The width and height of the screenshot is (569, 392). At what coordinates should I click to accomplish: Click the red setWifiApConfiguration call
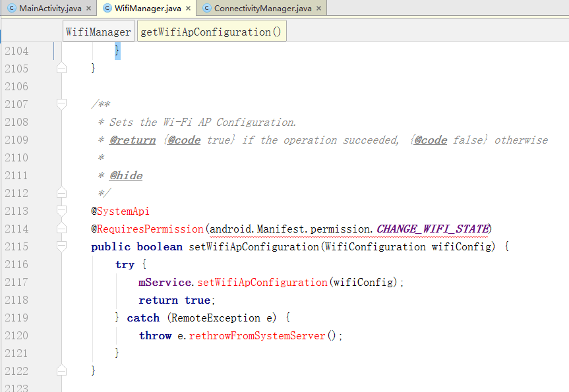click(262, 282)
